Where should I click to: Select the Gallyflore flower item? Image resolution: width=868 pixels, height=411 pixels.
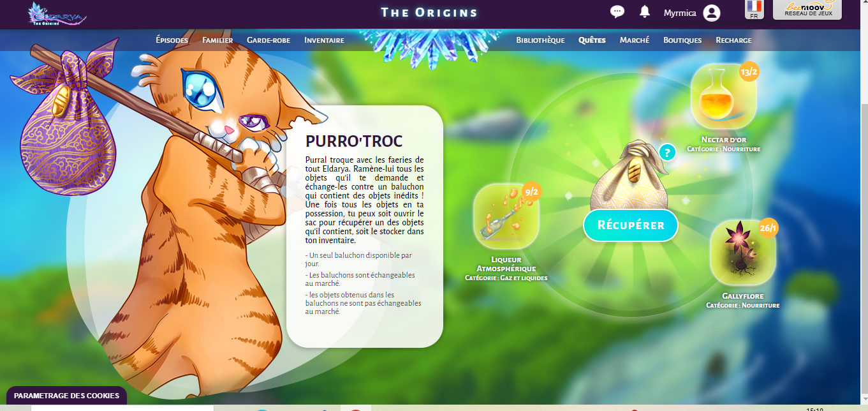(x=743, y=252)
